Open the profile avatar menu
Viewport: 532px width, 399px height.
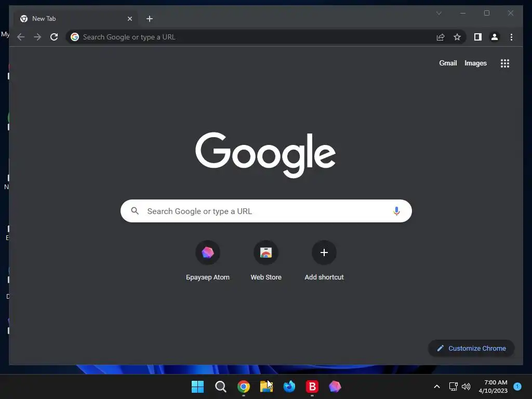[x=495, y=37]
